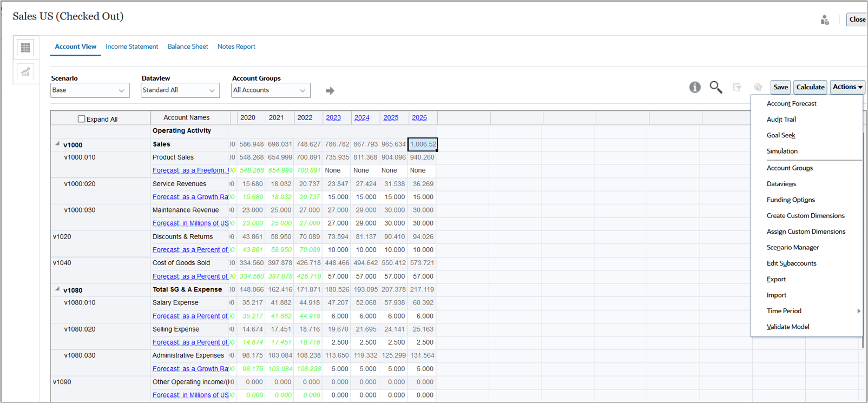This screenshot has width=868, height=403.
Task: Click the go arrow next to Account Groups
Action: [330, 91]
